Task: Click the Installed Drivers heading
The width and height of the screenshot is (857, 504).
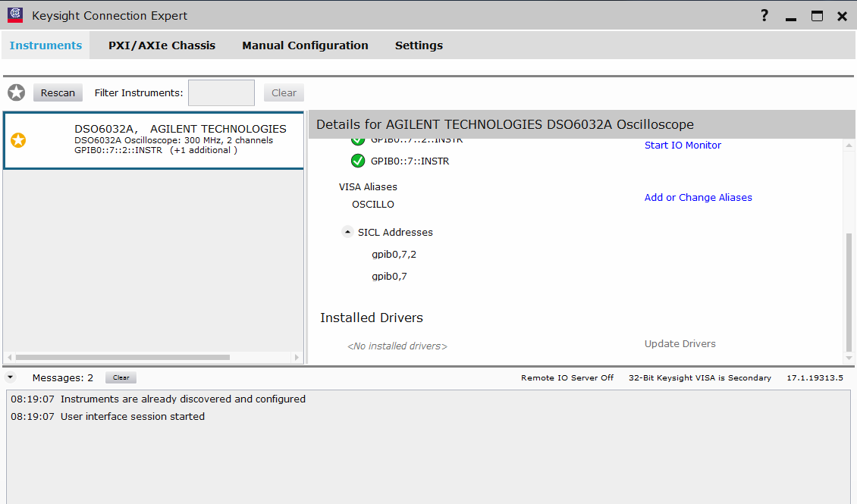Action: (x=372, y=318)
